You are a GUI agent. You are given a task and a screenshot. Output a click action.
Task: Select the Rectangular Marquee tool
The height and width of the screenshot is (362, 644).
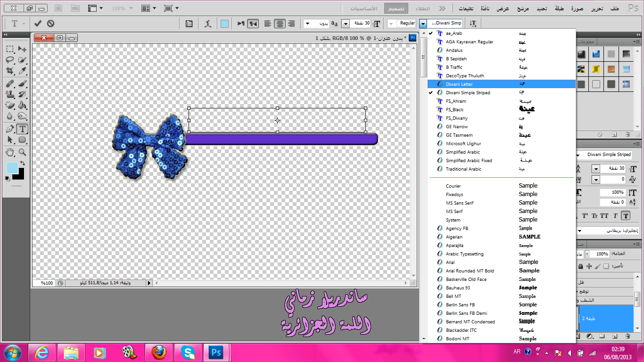[x=10, y=49]
